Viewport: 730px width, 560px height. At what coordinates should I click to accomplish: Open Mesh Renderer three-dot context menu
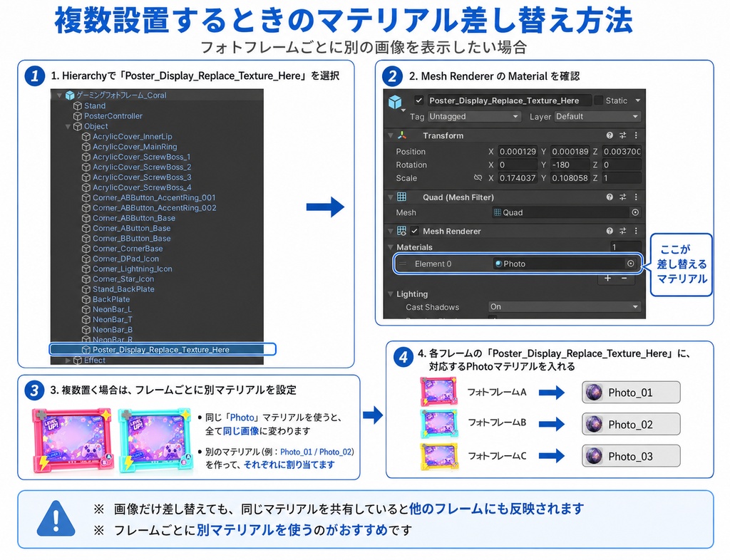coord(636,231)
